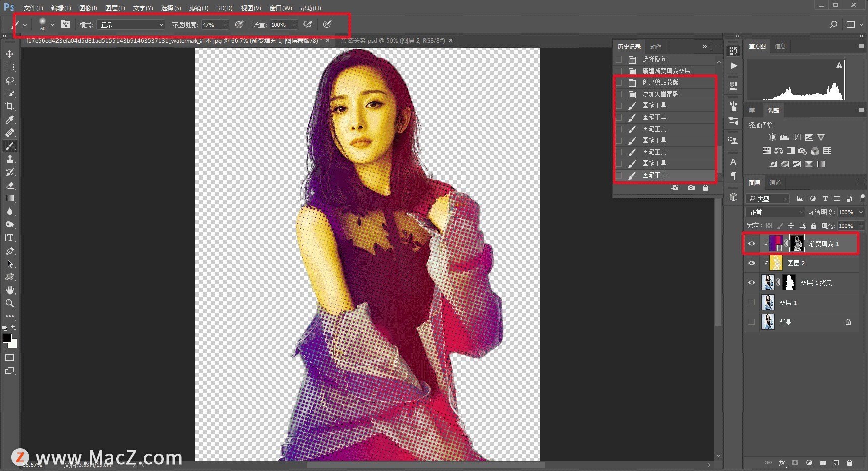Select the Brush tool in toolbar
Image resolution: width=868 pixels, height=471 pixels.
(10, 146)
